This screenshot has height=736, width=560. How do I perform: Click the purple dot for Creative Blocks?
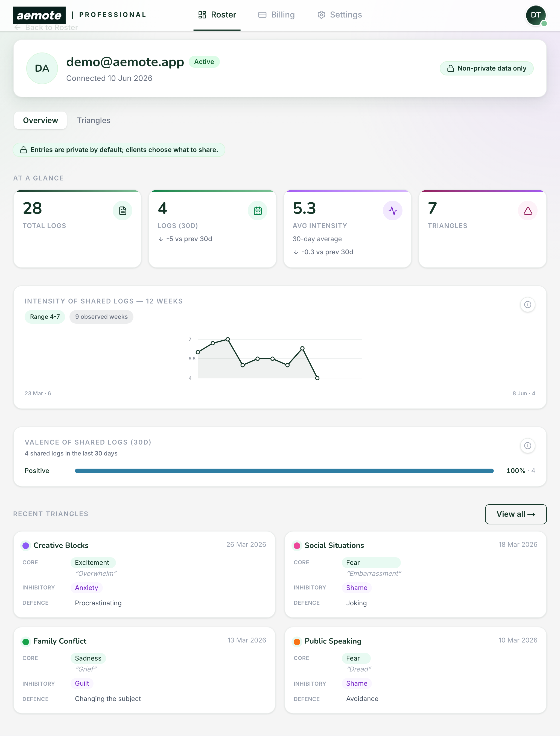pyautogui.click(x=26, y=546)
